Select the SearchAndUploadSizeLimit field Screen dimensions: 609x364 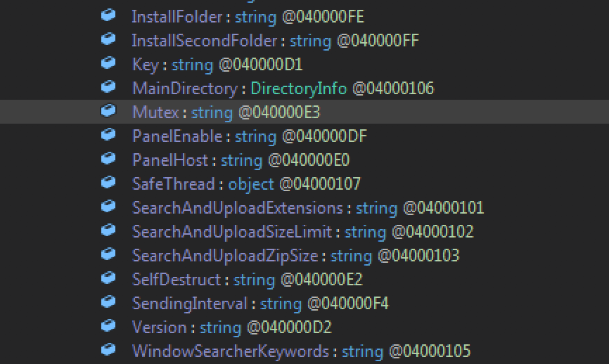click(x=231, y=232)
